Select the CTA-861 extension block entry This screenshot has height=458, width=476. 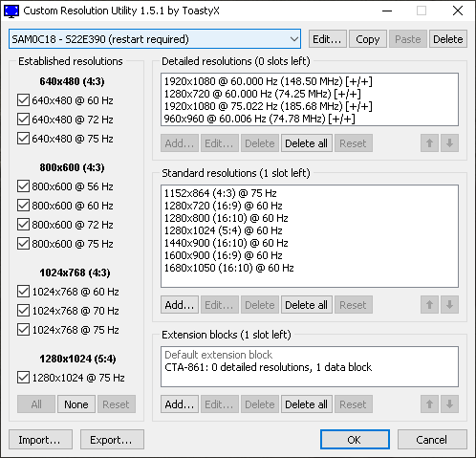(x=268, y=367)
